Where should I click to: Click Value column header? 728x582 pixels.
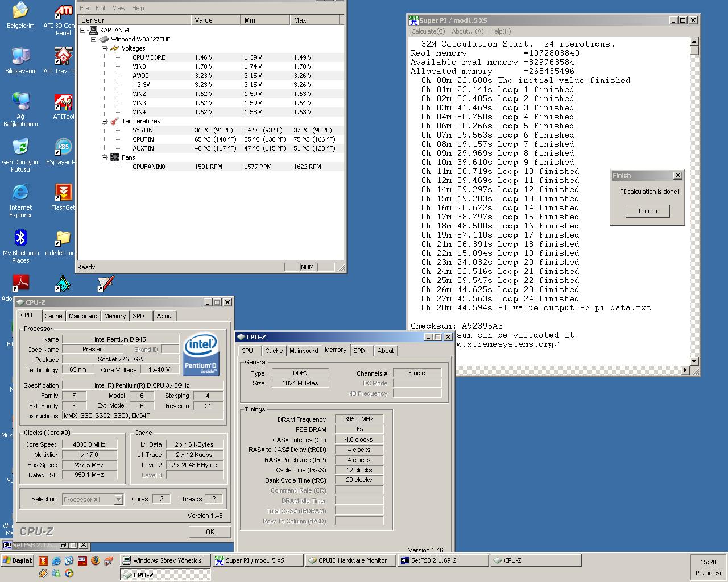tap(216, 20)
